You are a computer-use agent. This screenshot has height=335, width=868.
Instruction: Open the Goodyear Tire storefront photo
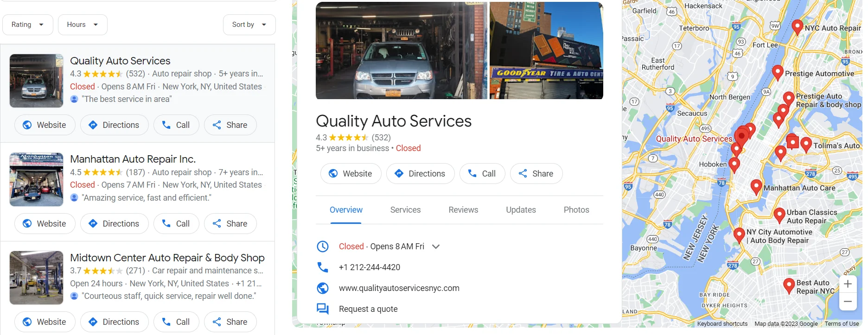(x=546, y=51)
